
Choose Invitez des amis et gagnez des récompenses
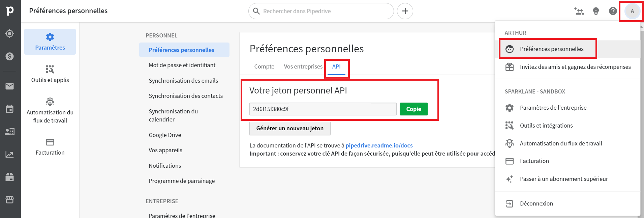568,67
